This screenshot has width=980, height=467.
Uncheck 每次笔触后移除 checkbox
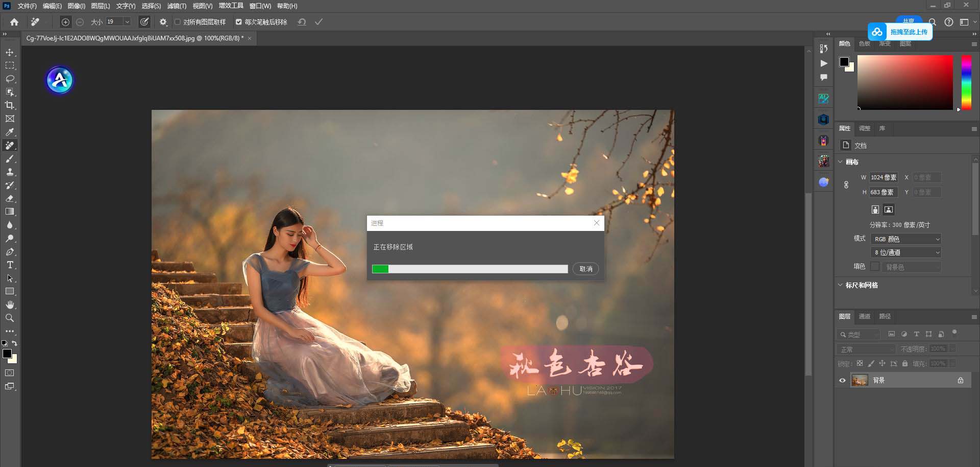238,22
